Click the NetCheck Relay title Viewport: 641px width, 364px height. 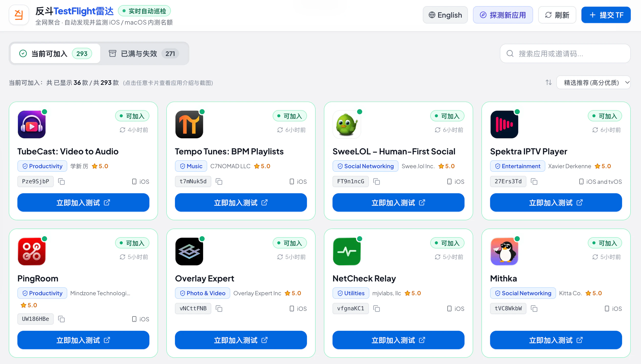click(364, 278)
